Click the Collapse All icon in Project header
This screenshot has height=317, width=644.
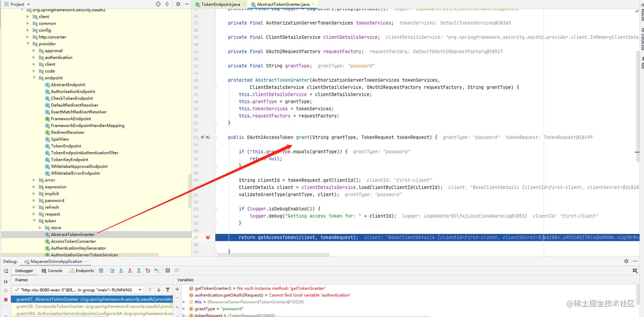(168, 4)
